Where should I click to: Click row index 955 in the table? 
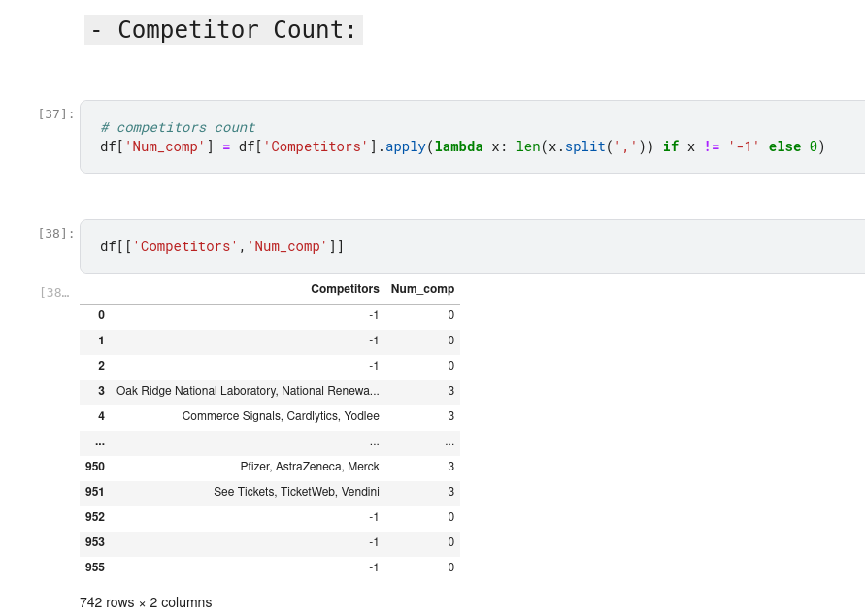pyautogui.click(x=94, y=567)
